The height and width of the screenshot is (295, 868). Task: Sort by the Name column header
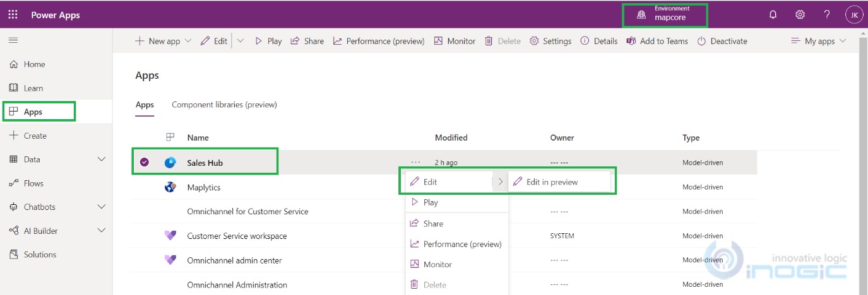198,137
